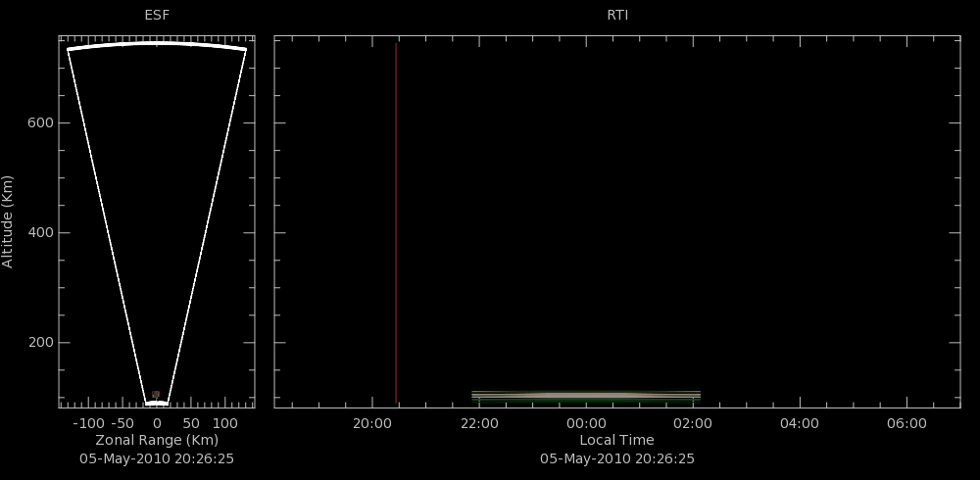This screenshot has height=480, width=980.
Task: Click the 200 altitude tick label
Action: [40, 343]
